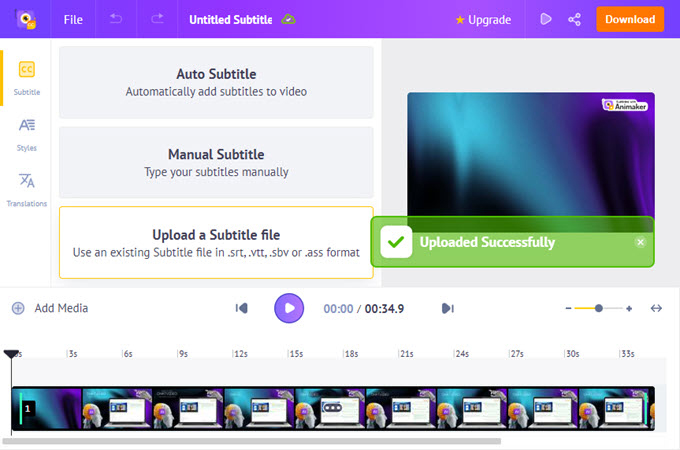
Task: Dismiss the Uploaded Successfully notification
Action: pyautogui.click(x=640, y=242)
